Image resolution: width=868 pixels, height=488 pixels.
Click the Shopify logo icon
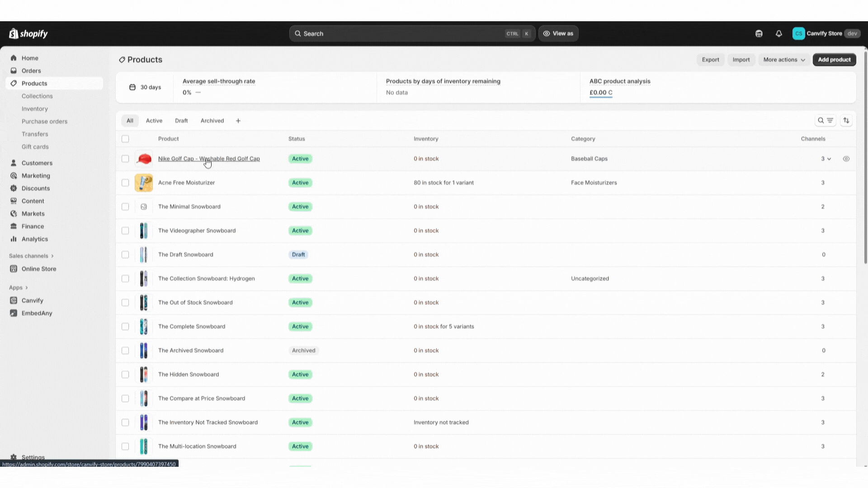(x=14, y=33)
